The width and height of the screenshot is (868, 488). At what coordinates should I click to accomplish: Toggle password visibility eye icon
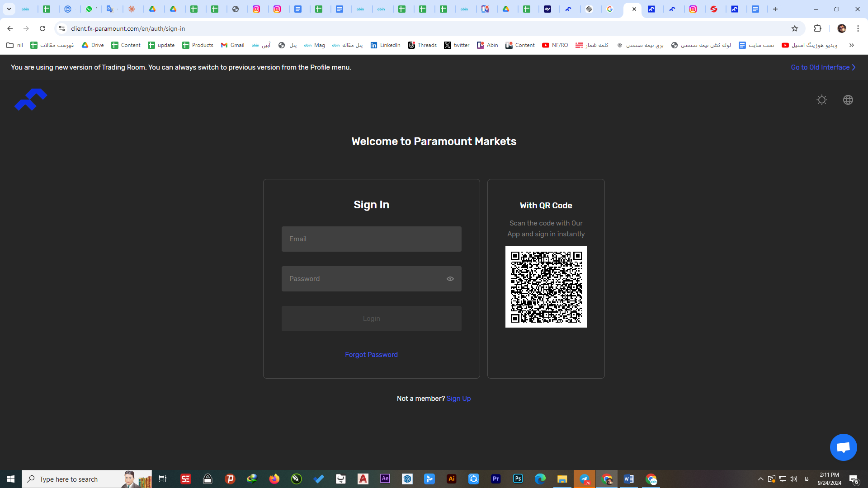pos(450,279)
